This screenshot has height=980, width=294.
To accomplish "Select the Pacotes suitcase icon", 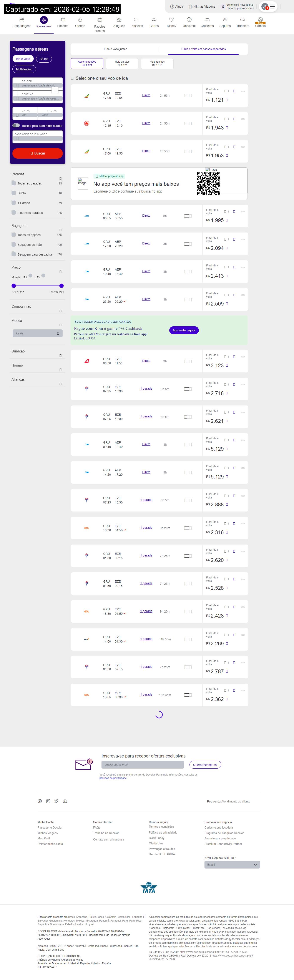I will pyautogui.click(x=63, y=19).
